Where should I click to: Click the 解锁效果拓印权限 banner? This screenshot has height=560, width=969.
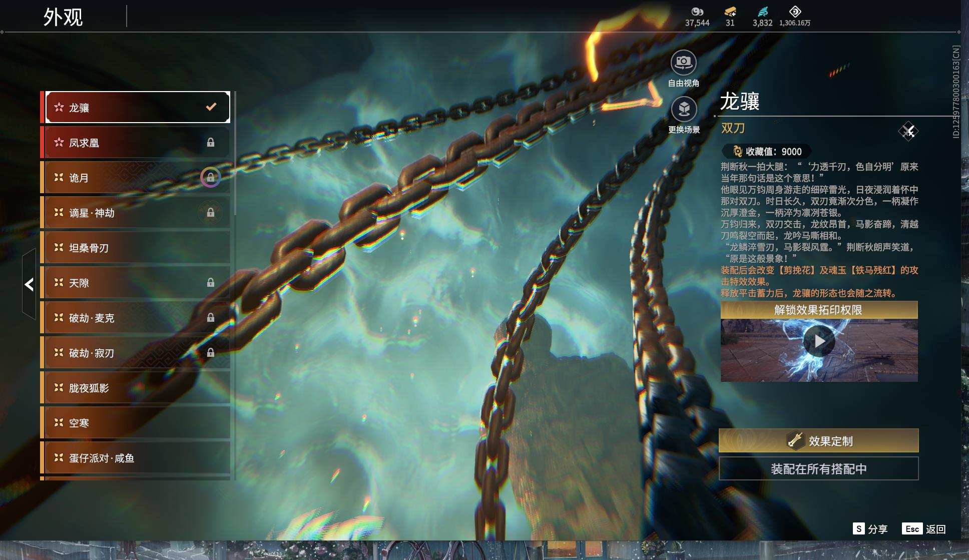tap(819, 310)
